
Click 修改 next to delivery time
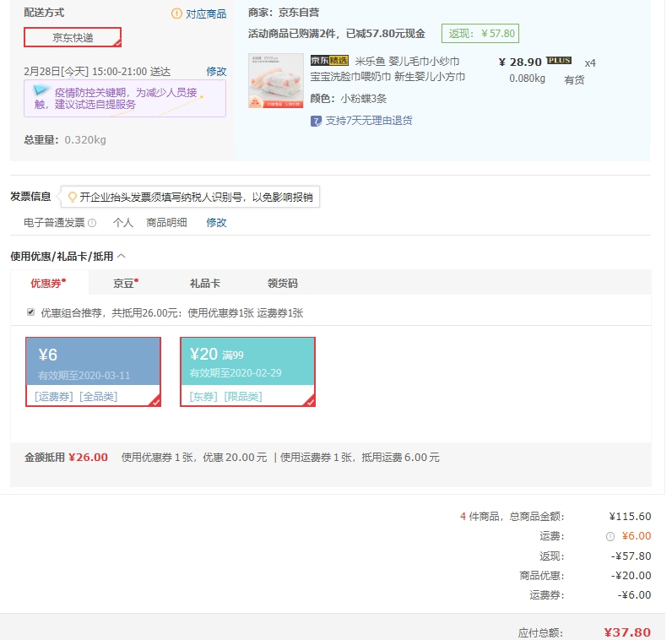pyautogui.click(x=216, y=71)
